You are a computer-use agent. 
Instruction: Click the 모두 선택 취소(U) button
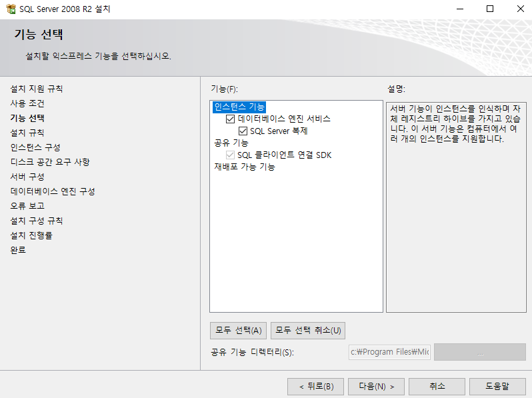click(x=308, y=331)
